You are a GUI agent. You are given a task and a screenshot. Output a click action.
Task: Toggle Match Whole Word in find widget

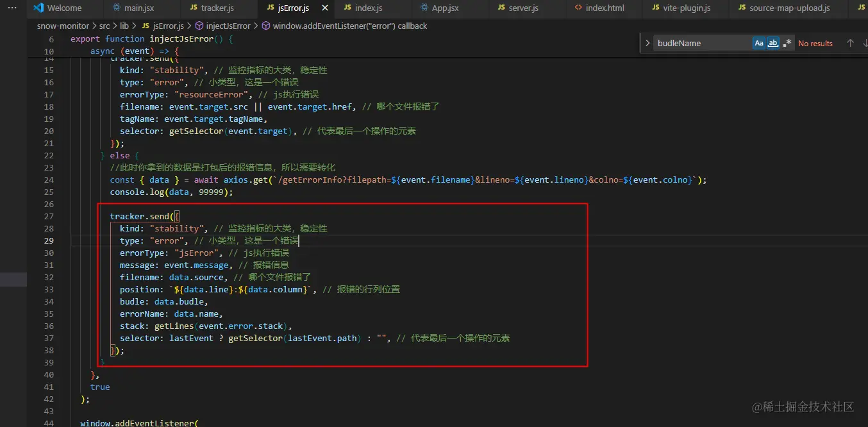[x=773, y=43]
